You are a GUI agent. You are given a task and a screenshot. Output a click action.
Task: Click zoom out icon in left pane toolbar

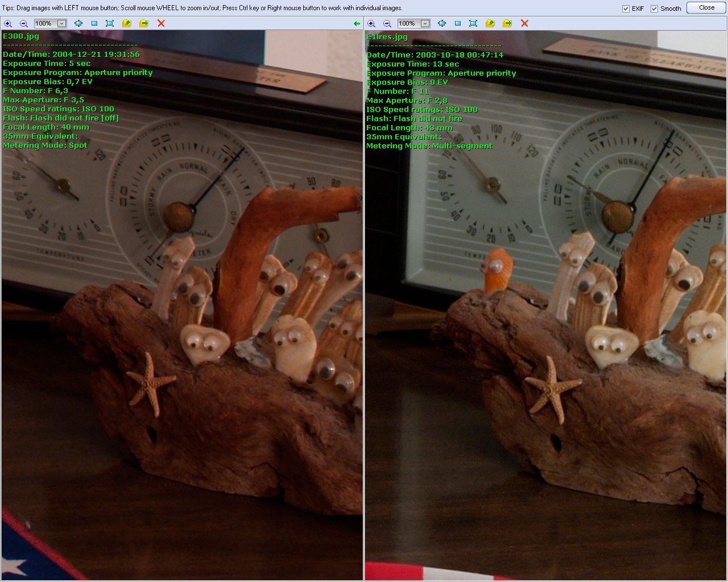click(24, 23)
